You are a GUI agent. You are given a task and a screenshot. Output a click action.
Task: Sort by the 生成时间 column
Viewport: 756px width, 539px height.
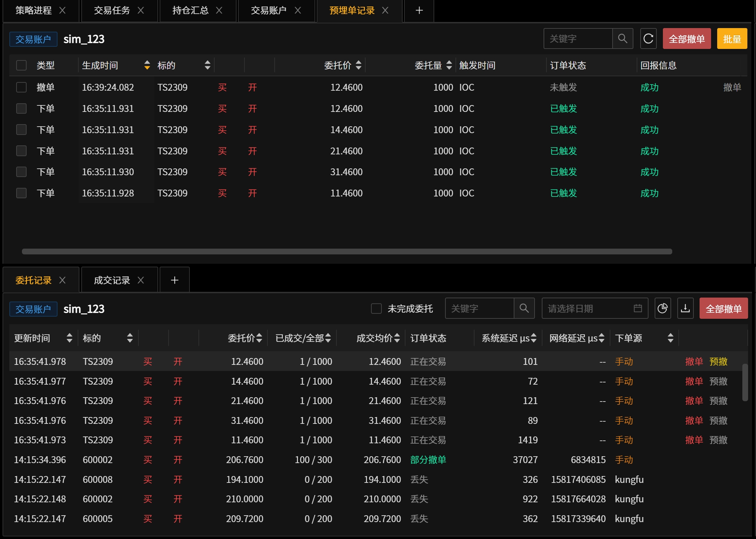[x=147, y=65]
